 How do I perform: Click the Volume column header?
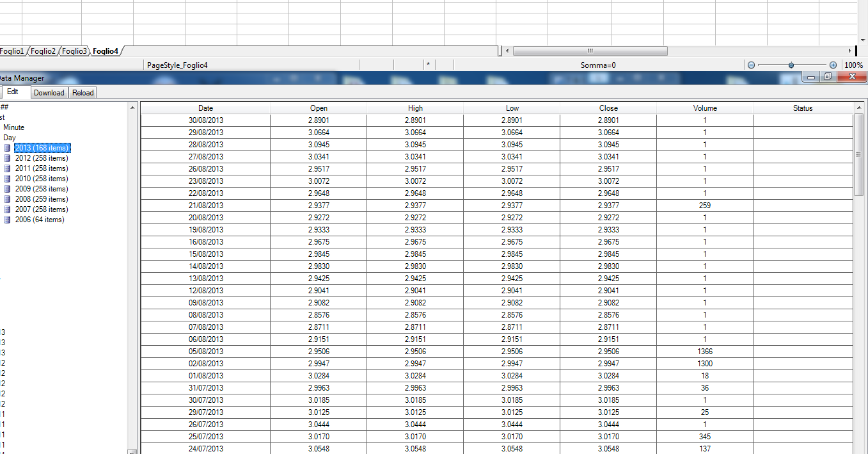pos(705,108)
